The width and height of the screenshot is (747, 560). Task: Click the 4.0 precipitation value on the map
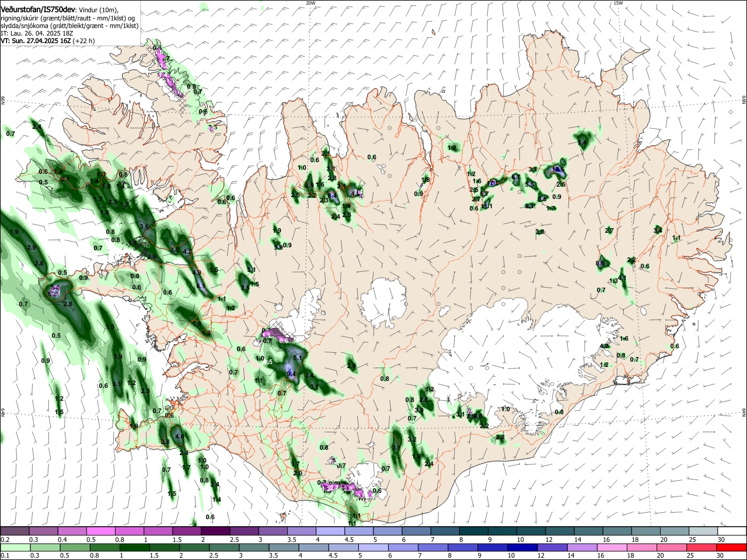[180, 436]
